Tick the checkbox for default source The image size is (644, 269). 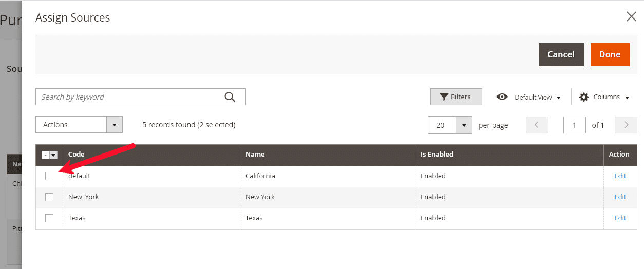tap(49, 176)
